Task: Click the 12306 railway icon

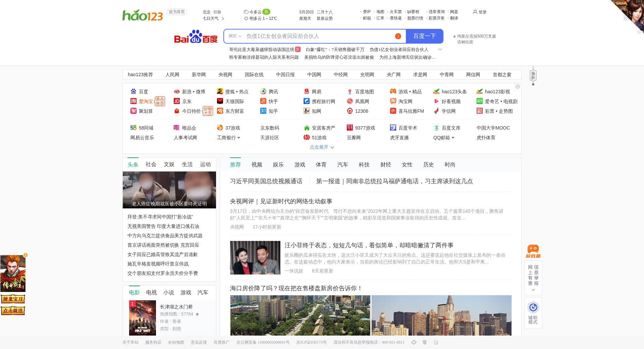Action: coord(350,111)
